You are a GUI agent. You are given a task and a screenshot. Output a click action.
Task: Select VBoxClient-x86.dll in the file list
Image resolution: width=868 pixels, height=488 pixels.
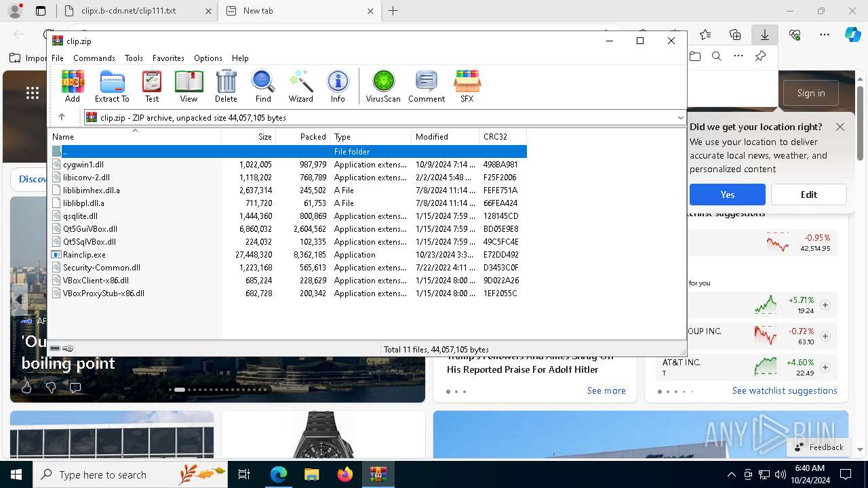click(288, 281)
